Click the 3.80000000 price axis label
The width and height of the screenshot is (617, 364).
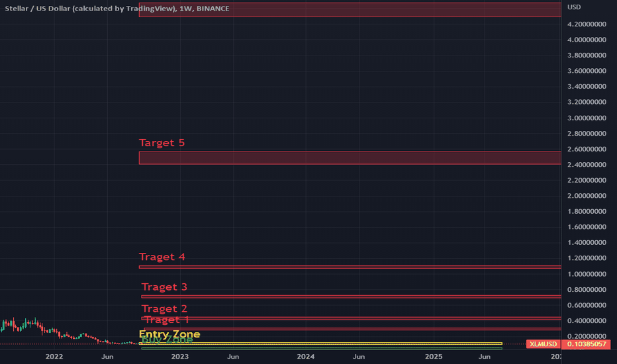(x=587, y=55)
